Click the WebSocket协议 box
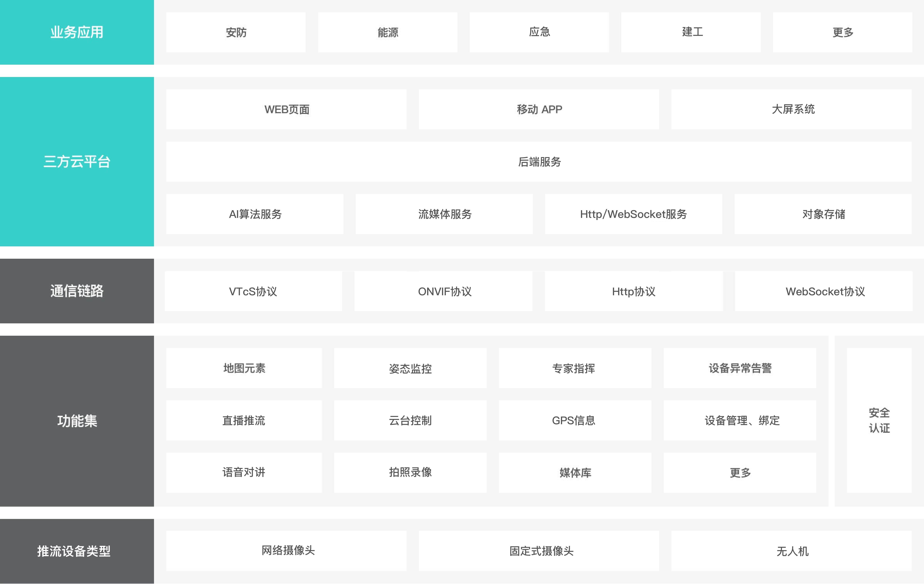 [824, 291]
